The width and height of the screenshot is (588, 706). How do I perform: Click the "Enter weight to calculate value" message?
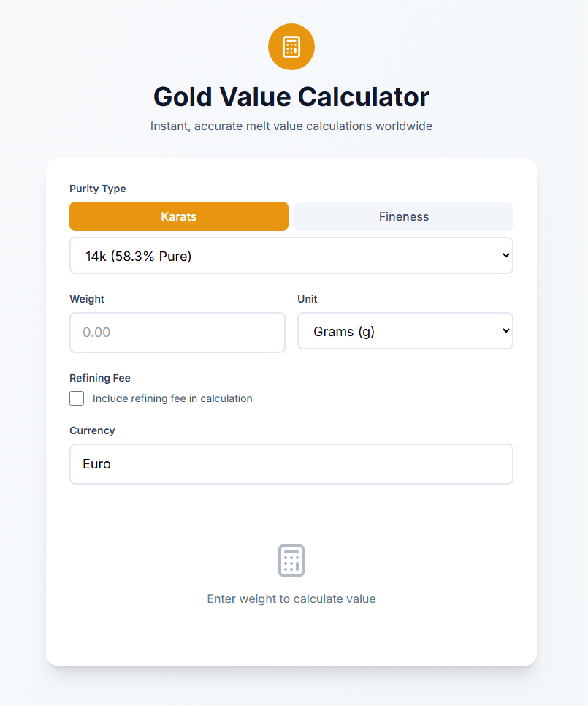point(291,599)
